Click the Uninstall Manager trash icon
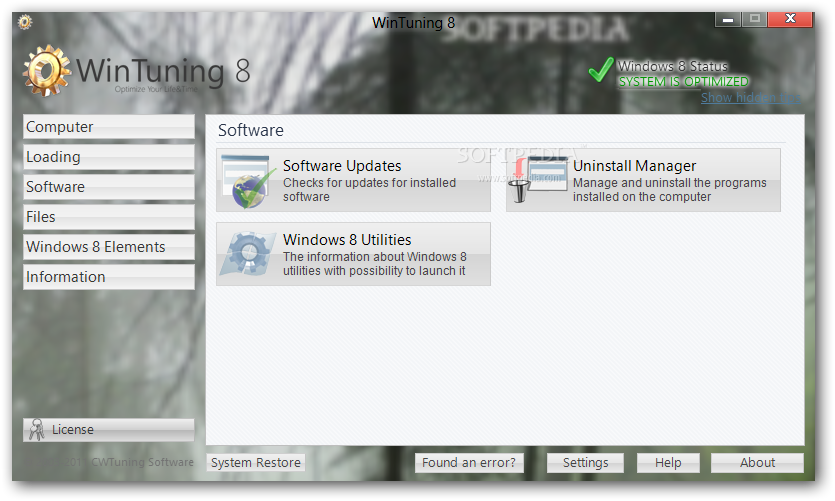Viewport: 835px width, 501px height. point(538,180)
